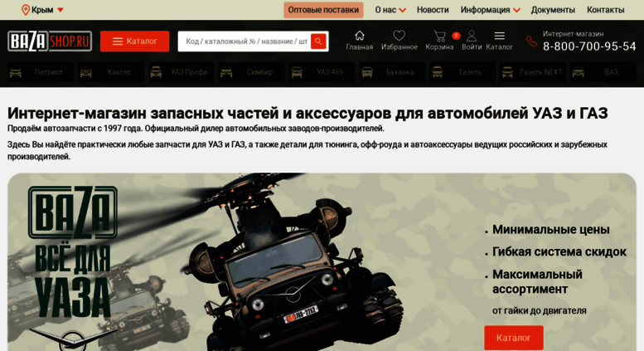Click the red phone handset icon
644x351 pixels.
pyautogui.click(x=531, y=41)
